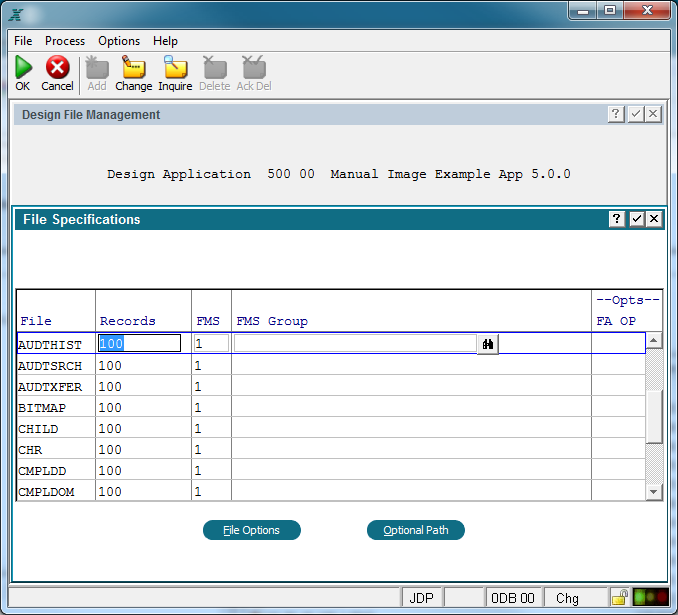This screenshot has width=678, height=615.
Task: Click the FMS field for AUDTHIST
Action: (x=211, y=343)
